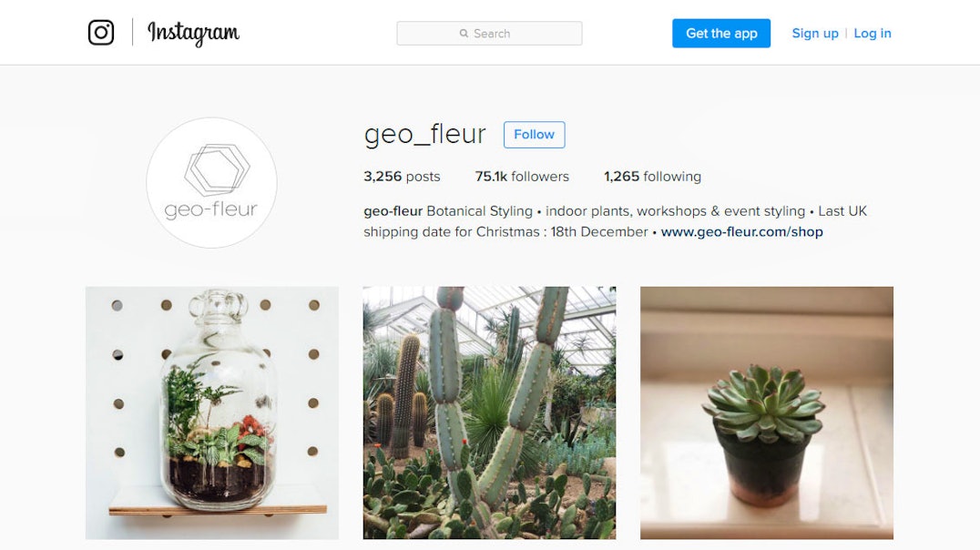
Task: Open the Log in link
Action: coord(873,33)
